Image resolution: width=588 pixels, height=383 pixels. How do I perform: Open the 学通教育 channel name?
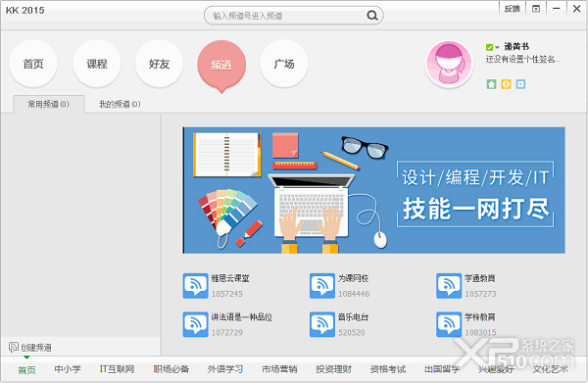[479, 278]
